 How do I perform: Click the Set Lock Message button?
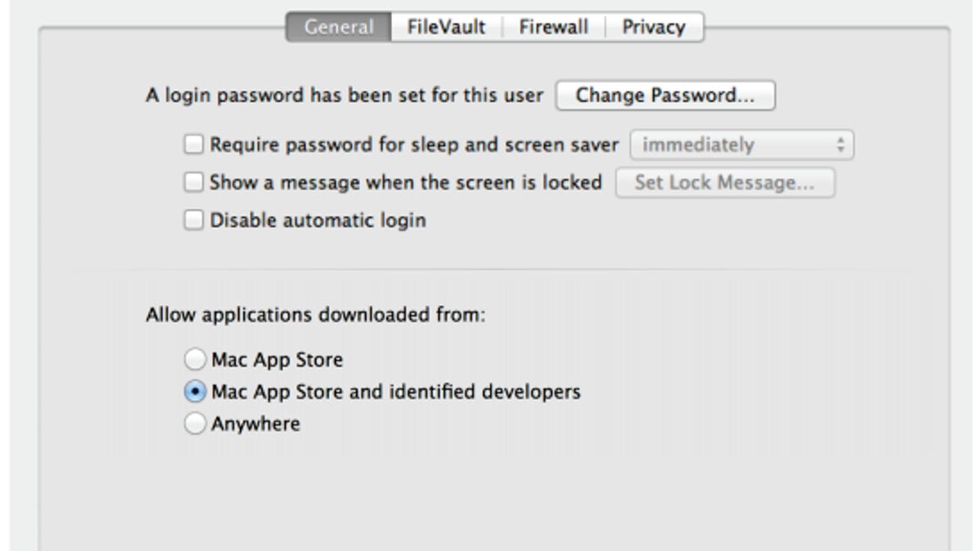click(x=724, y=183)
